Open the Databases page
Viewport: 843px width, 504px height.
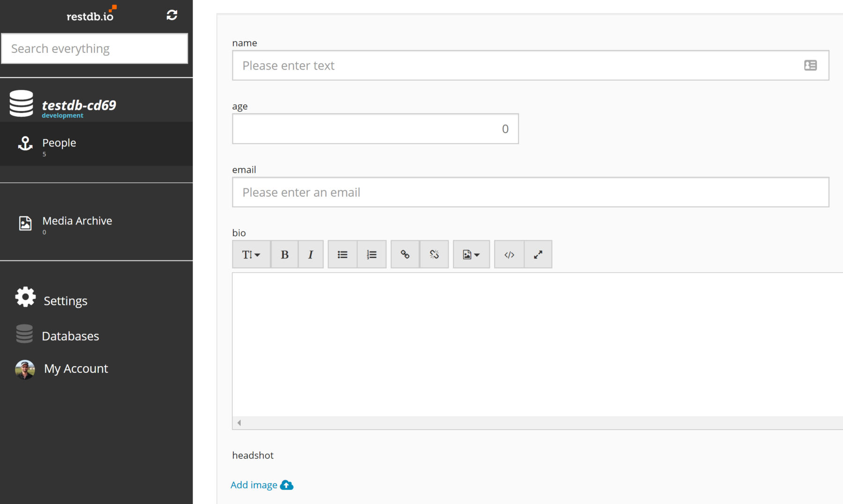coord(70,335)
